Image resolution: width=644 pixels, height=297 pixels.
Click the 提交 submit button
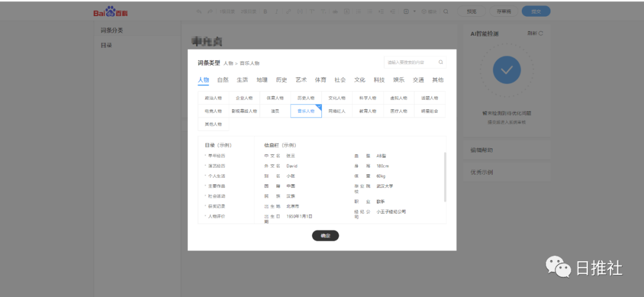tap(535, 11)
